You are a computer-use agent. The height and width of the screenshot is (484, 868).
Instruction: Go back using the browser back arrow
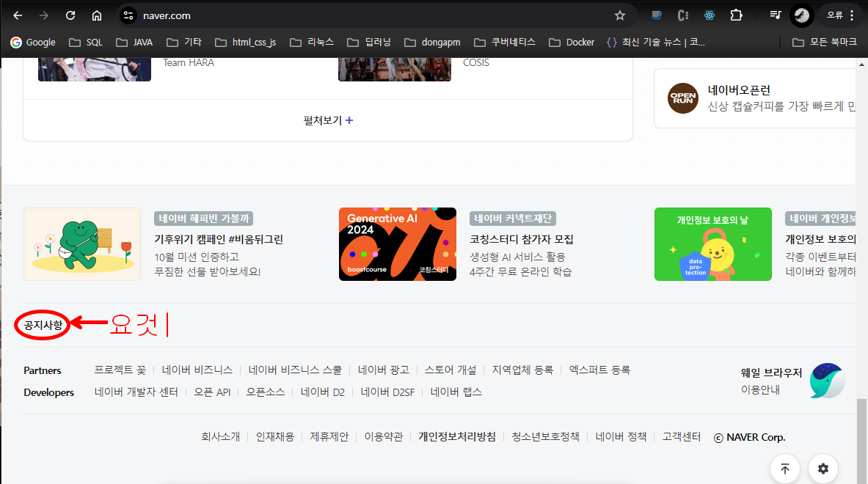click(x=18, y=15)
